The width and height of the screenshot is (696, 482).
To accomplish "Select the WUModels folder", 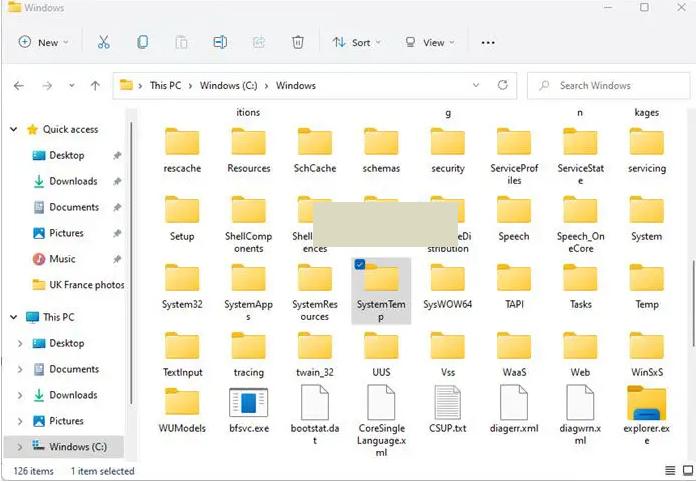I will tap(182, 409).
